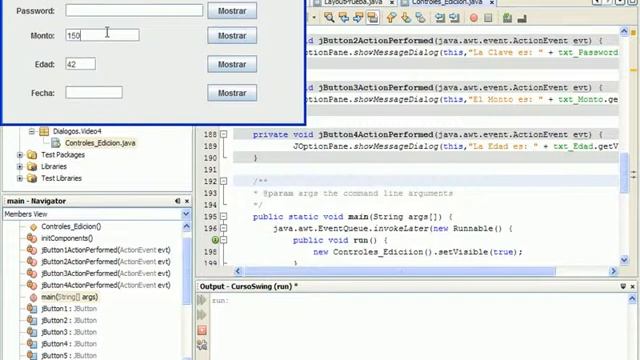Click the editor vertical scrollbar down arrow
The image size is (640, 360).
pos(624,260)
